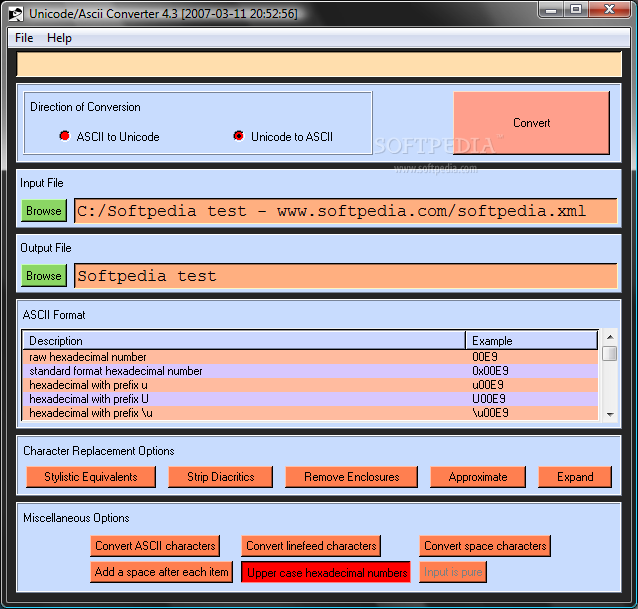Click the \u00E9 example cell
The image size is (638, 609).
coord(490,413)
